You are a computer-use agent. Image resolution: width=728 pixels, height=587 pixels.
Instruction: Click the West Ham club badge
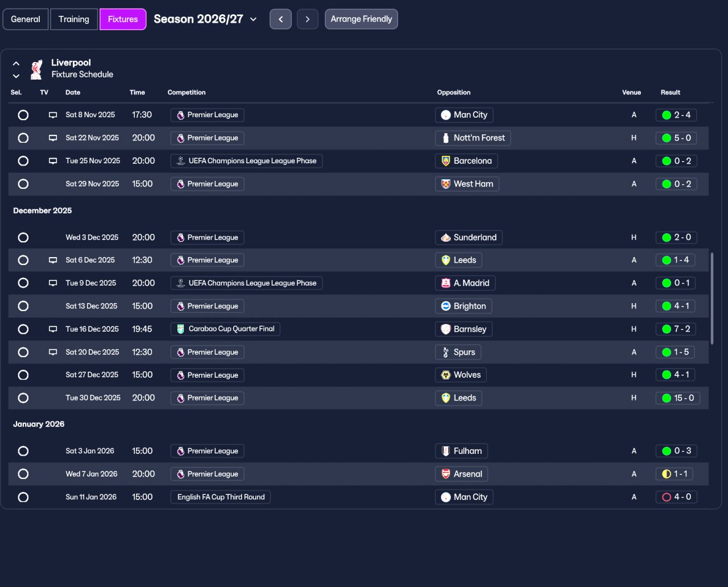pos(446,184)
